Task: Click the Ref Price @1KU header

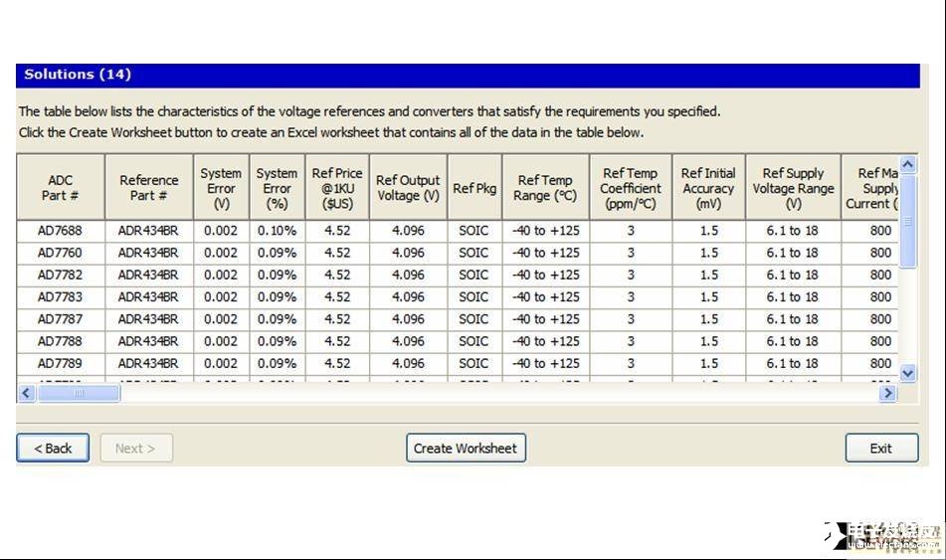Action: 337,188
